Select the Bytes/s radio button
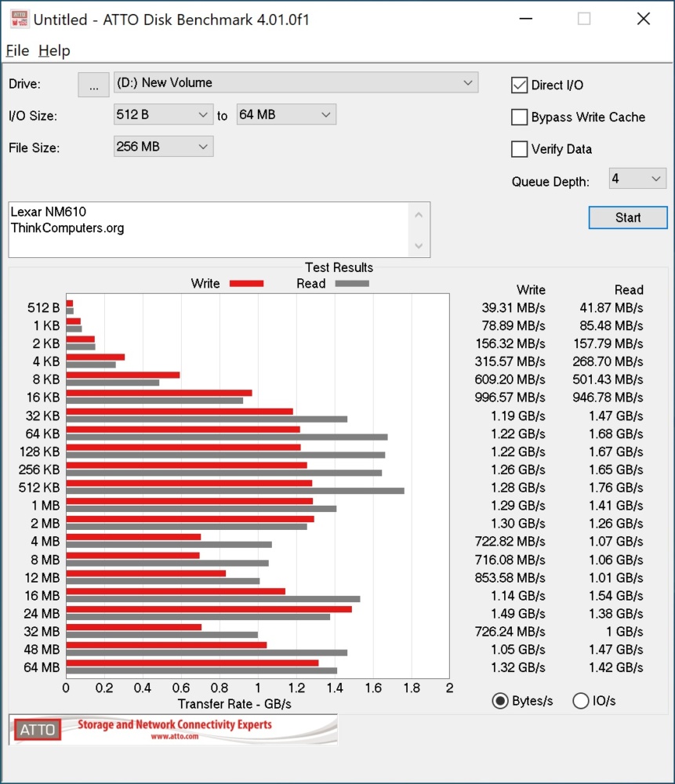675x784 pixels. tap(500, 701)
